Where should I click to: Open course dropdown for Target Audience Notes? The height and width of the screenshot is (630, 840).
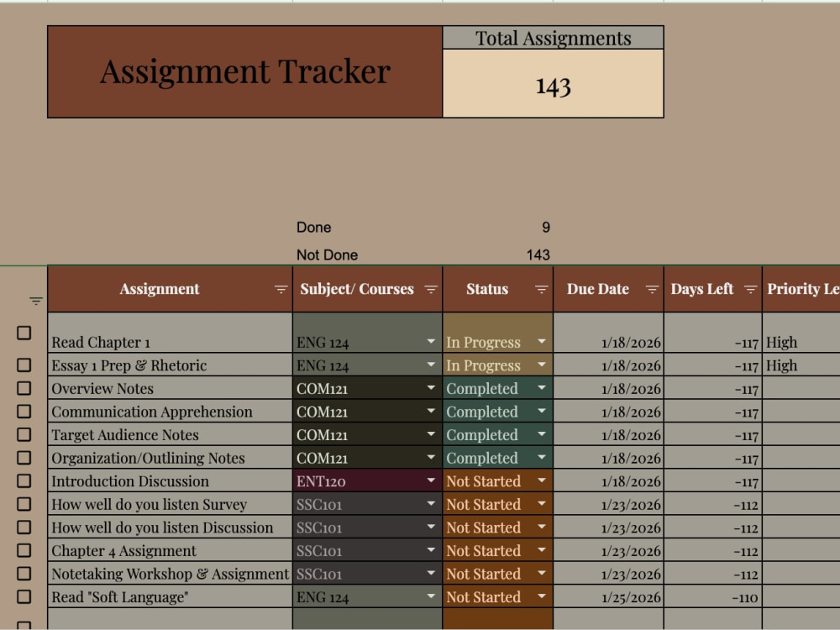(x=431, y=434)
